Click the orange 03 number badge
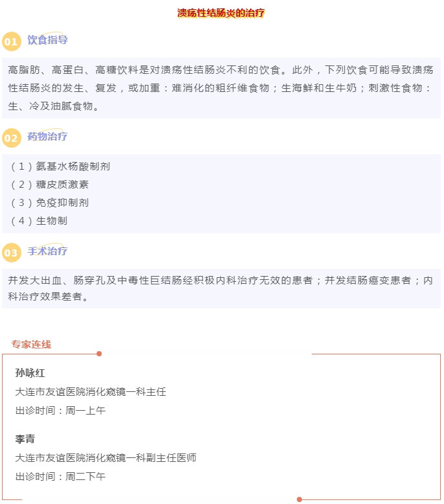The height and width of the screenshot is (504, 444). [x=12, y=253]
